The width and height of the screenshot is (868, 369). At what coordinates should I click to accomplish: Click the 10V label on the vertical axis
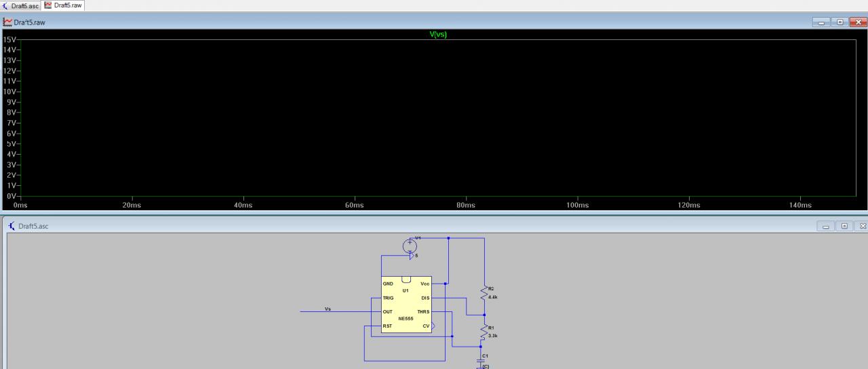[x=9, y=92]
